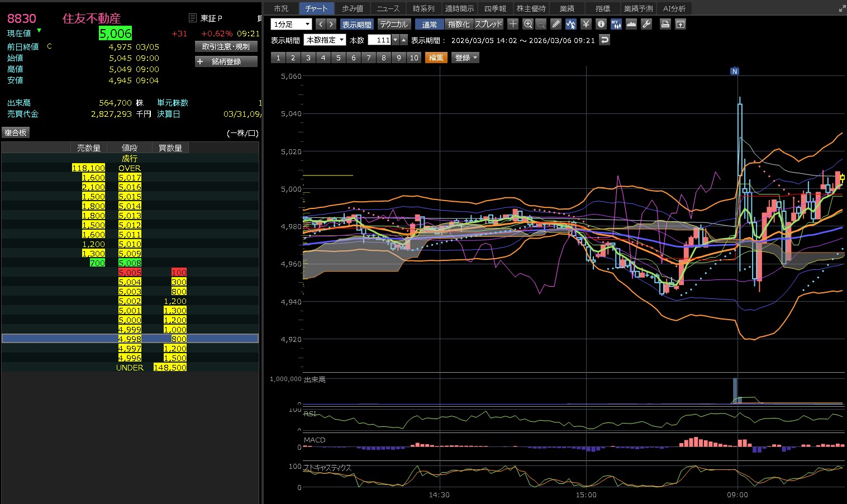The height and width of the screenshot is (504, 847).
Task: Click the 銘柄登録 button
Action: pyautogui.click(x=226, y=61)
